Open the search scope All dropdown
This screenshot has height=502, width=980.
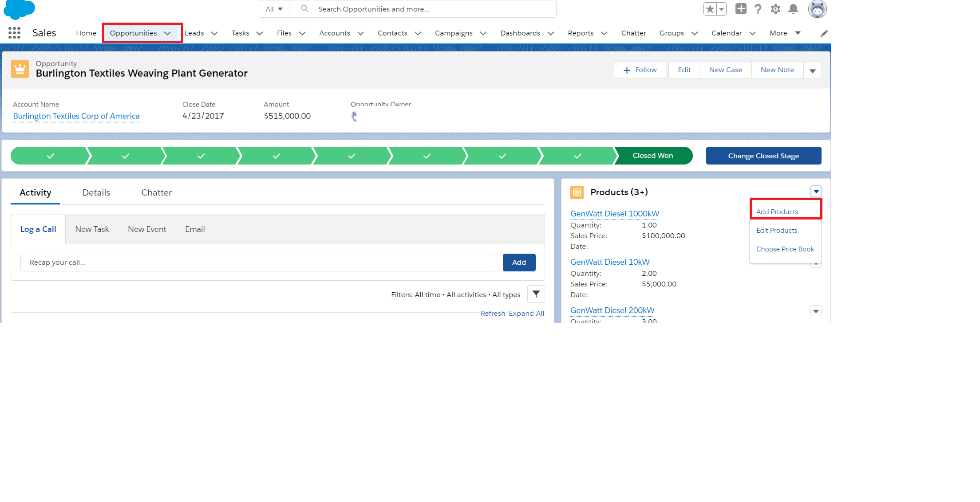coord(274,9)
